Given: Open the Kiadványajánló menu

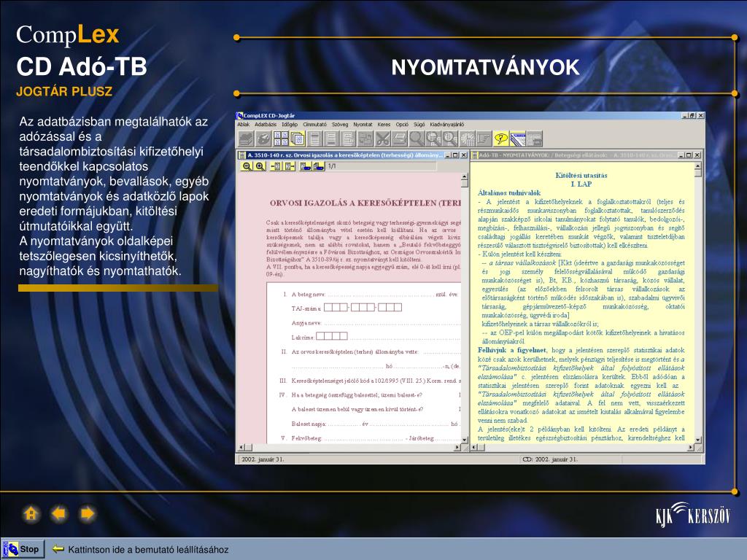Looking at the screenshot, I should [447, 125].
